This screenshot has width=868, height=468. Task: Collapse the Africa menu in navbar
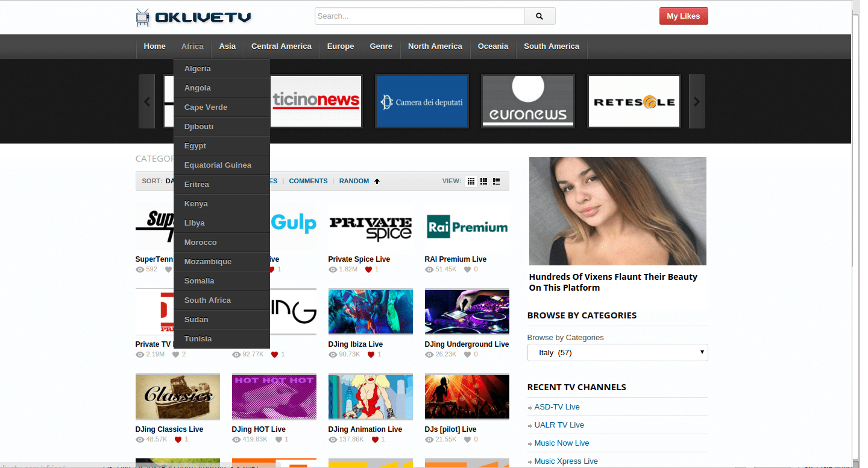tap(192, 46)
